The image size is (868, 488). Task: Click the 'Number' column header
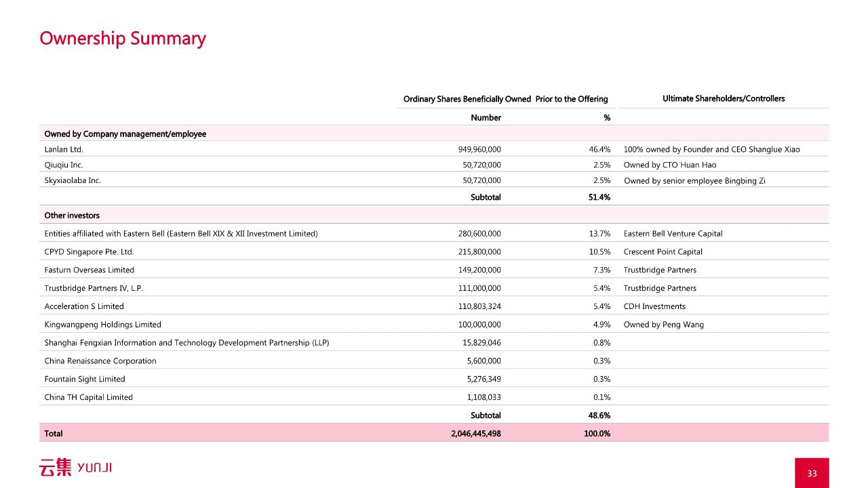pyautogui.click(x=486, y=118)
